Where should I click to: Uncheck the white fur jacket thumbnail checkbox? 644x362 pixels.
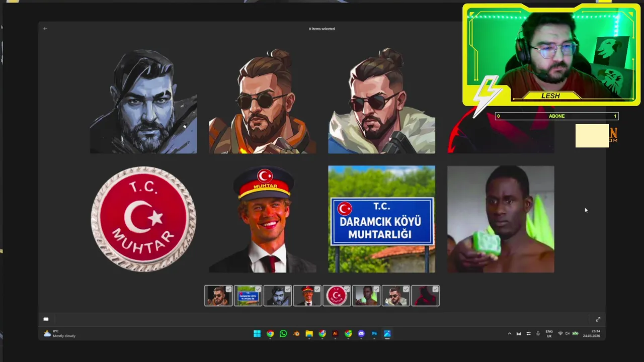pos(406,289)
